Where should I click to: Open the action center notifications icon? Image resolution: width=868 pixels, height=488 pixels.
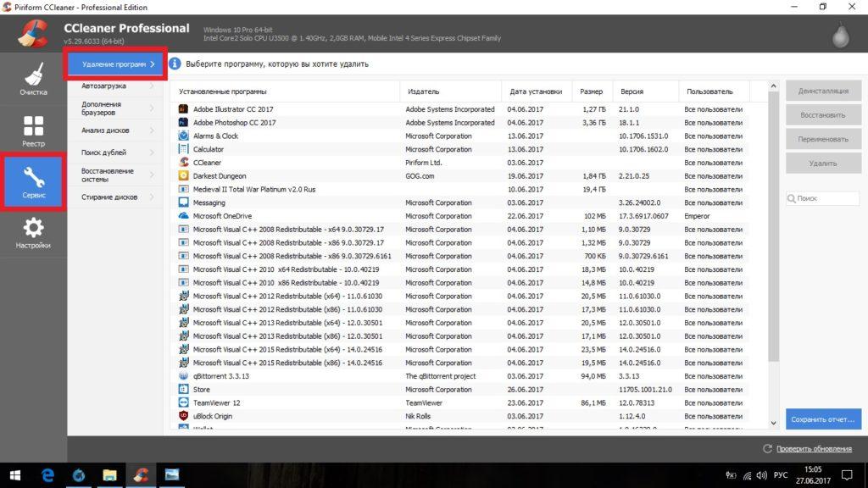pyautogui.click(x=847, y=475)
